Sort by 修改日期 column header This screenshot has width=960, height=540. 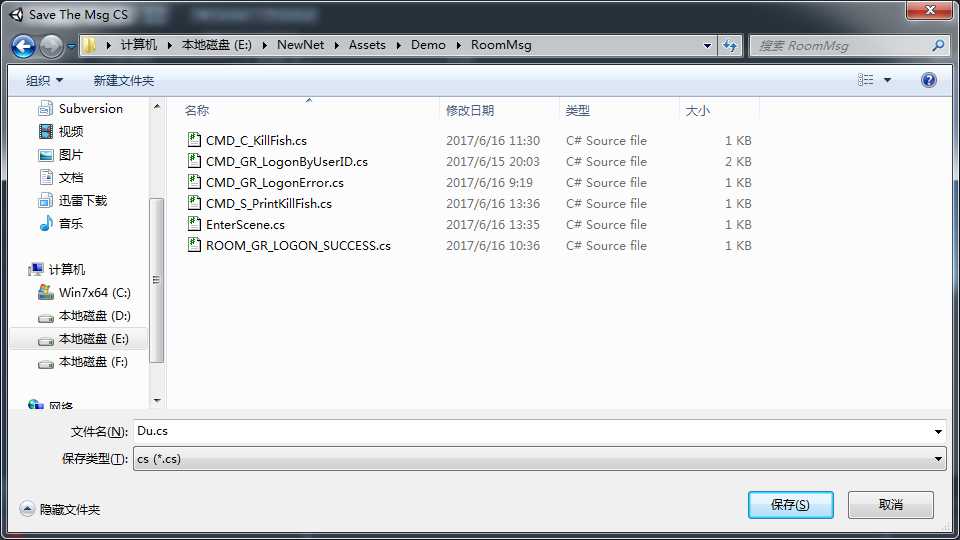pos(470,110)
